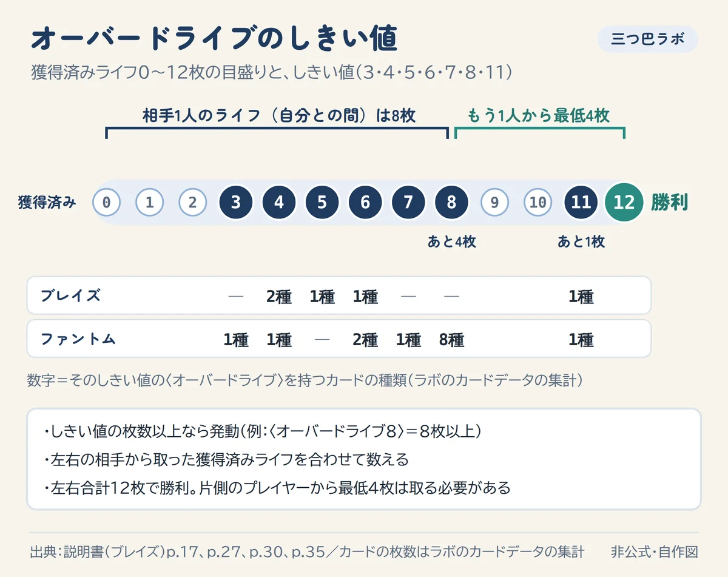Click the 8種 cell in the ファントム row
The width and height of the screenshot is (728, 577).
[451, 340]
